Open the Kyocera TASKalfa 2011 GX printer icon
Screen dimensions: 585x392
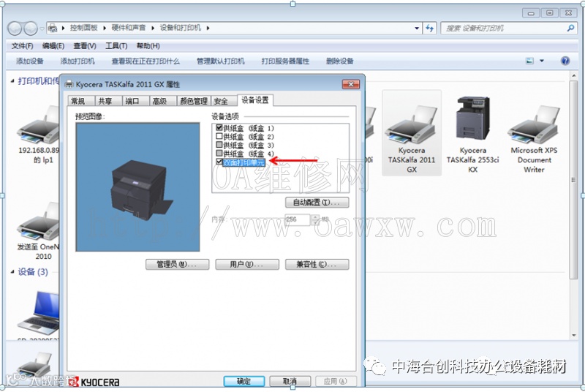412,132
